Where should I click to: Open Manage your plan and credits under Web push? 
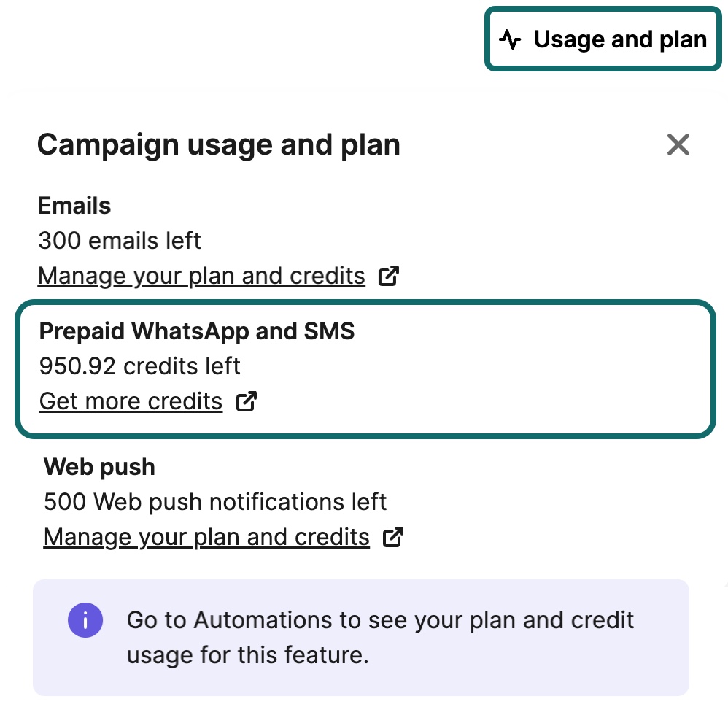coord(206,536)
